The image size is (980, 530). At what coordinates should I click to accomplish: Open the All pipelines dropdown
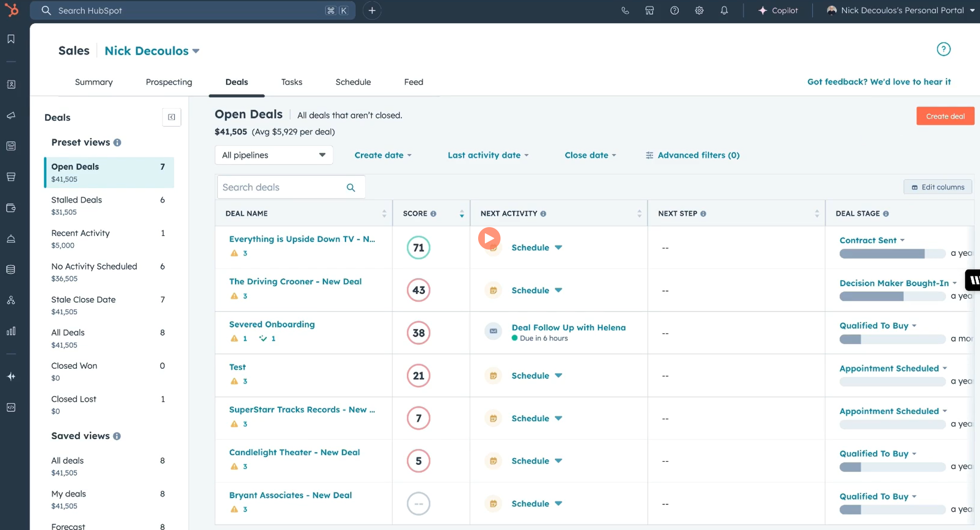274,155
